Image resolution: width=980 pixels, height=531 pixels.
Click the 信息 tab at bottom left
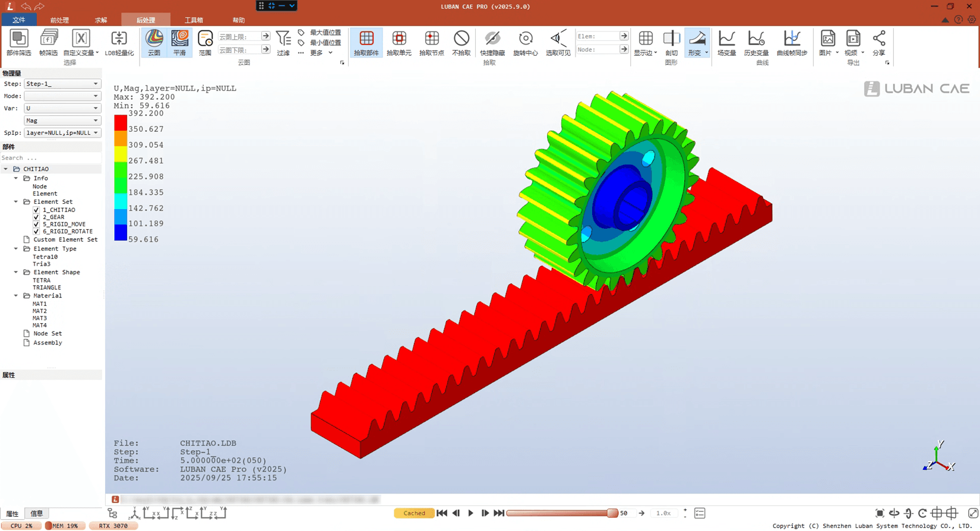pos(37,514)
